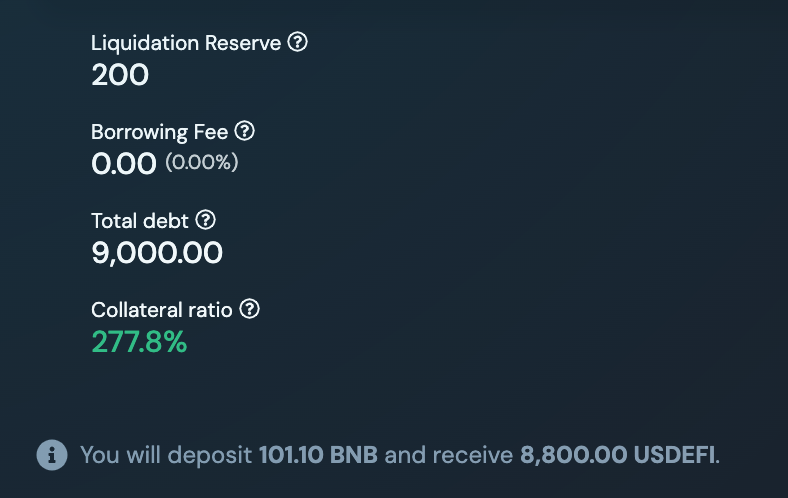Click the Total debt question mark icon
Viewport: 788px width, 498px height.
205,220
